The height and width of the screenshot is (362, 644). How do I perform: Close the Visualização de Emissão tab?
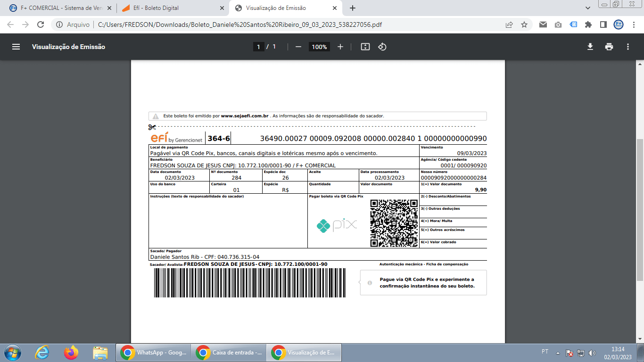(335, 8)
